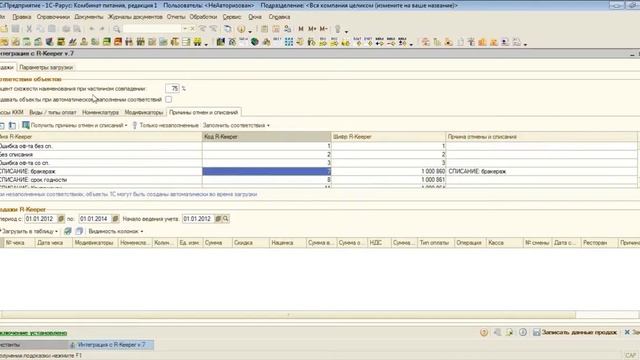Click Записать данные продаж button
Screen dimensions: 640x360
[x=575, y=333]
